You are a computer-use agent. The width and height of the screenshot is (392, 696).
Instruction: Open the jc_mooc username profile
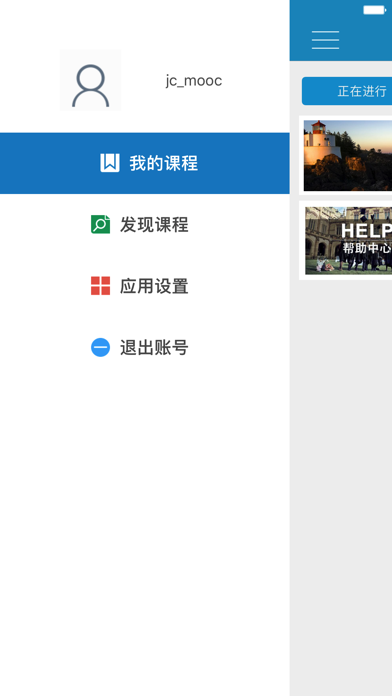pyautogui.click(x=194, y=81)
